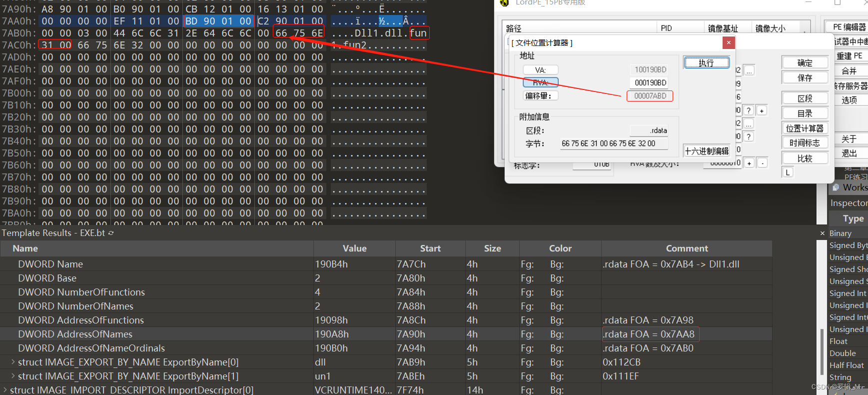
Task: Click the bytes field 66 75 6E 31
Action: click(x=614, y=143)
